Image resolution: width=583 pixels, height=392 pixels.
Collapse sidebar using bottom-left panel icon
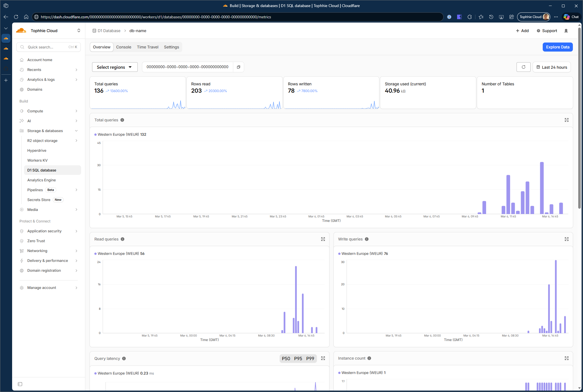tap(20, 384)
